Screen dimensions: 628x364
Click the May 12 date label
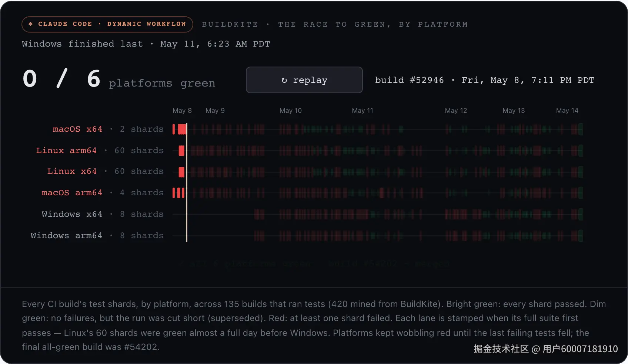[x=456, y=111]
